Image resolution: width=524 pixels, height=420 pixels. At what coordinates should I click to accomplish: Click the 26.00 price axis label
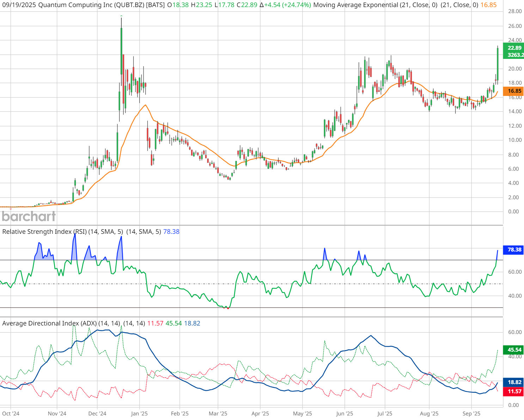click(x=515, y=26)
